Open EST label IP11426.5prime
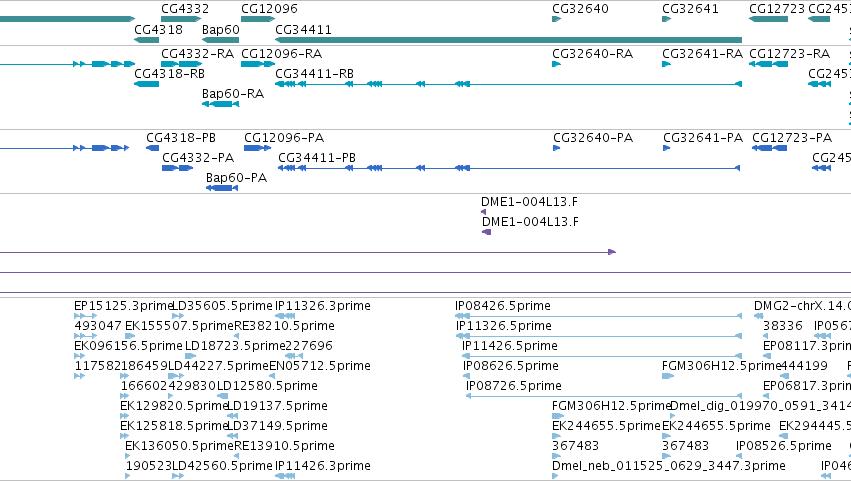 (x=510, y=346)
